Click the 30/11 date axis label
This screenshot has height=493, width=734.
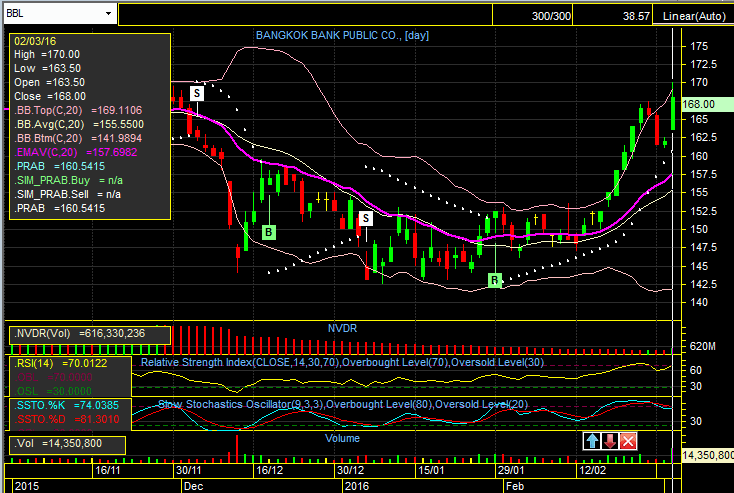(188, 470)
